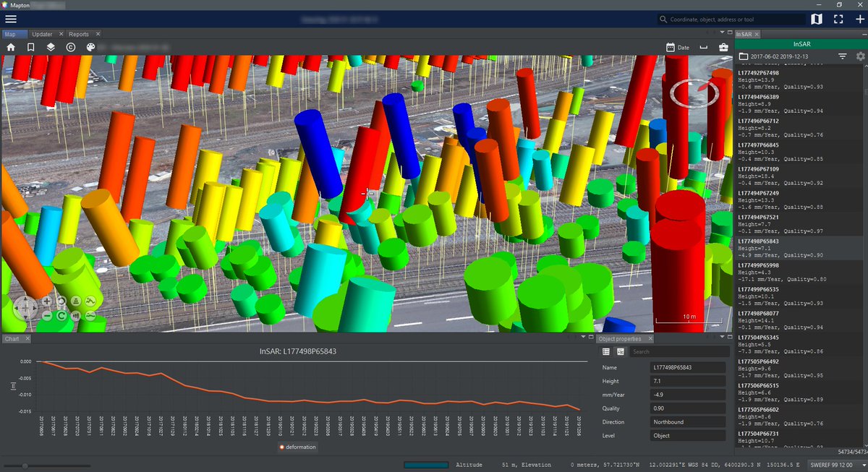Click the map pan navigation pad
This screenshot has width=868, height=472.
coord(25,307)
